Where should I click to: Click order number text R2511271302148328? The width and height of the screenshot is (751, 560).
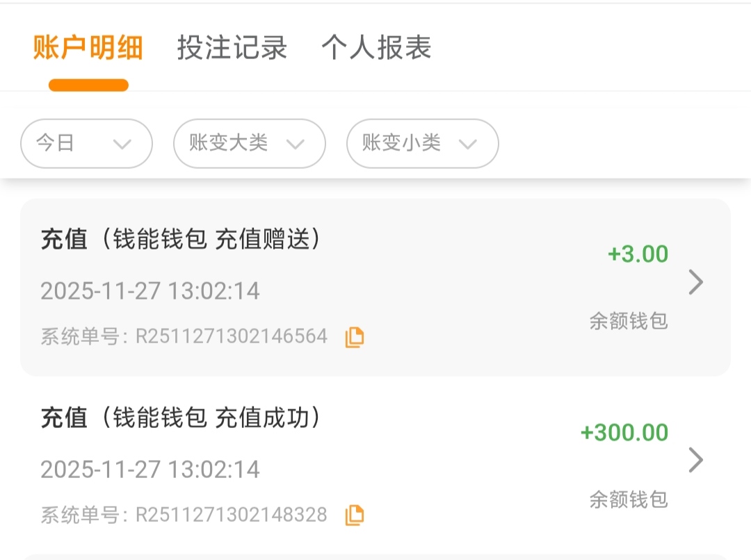[x=231, y=515]
